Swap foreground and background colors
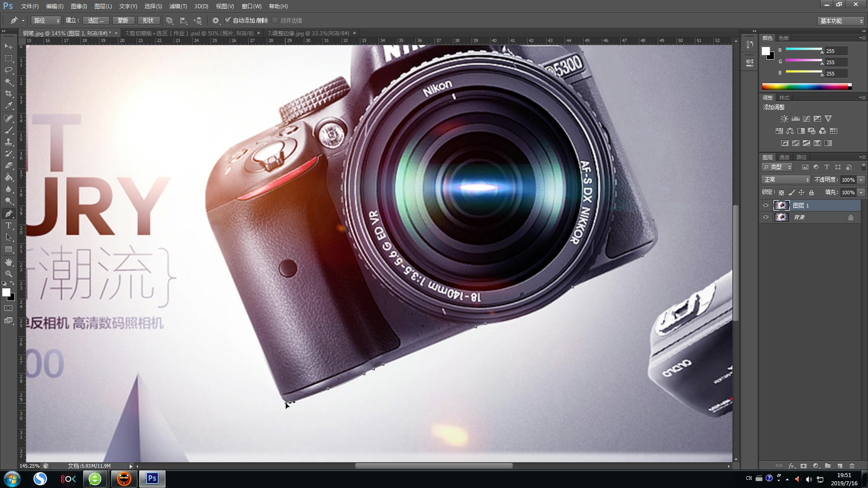The image size is (868, 488). click(12, 283)
